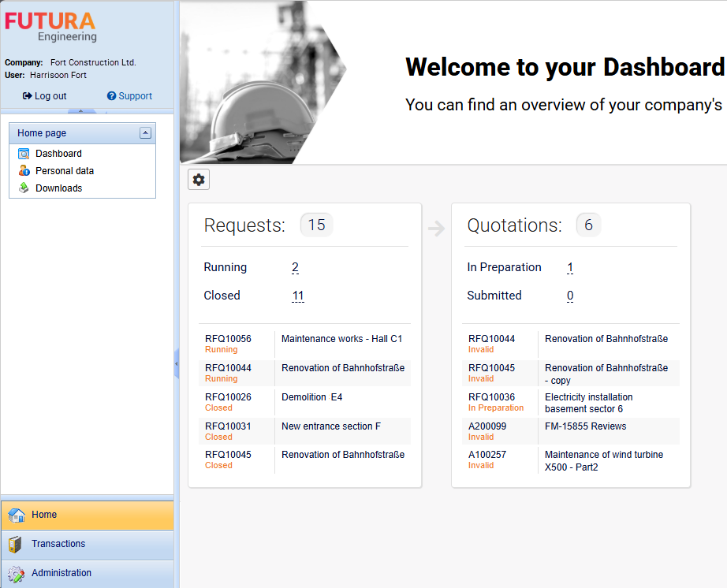Collapse the left sidebar with splitter handle
The height and width of the screenshot is (588, 727).
(x=177, y=363)
